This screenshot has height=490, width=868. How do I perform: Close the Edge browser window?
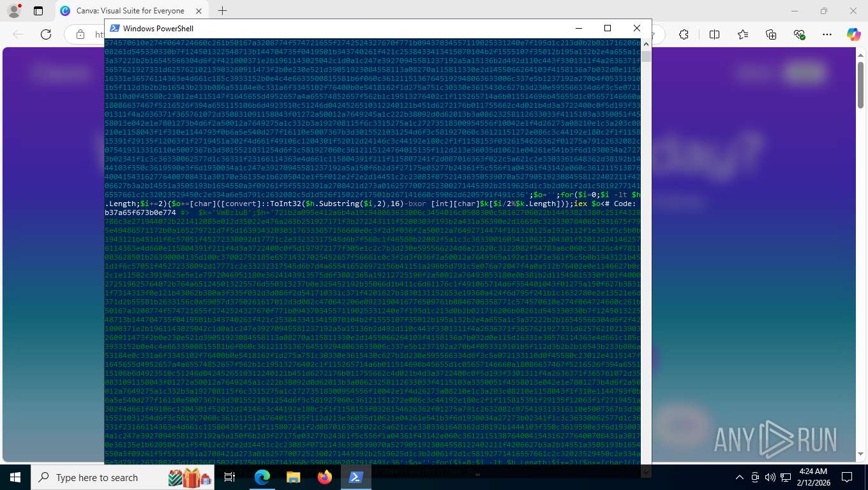(853, 11)
